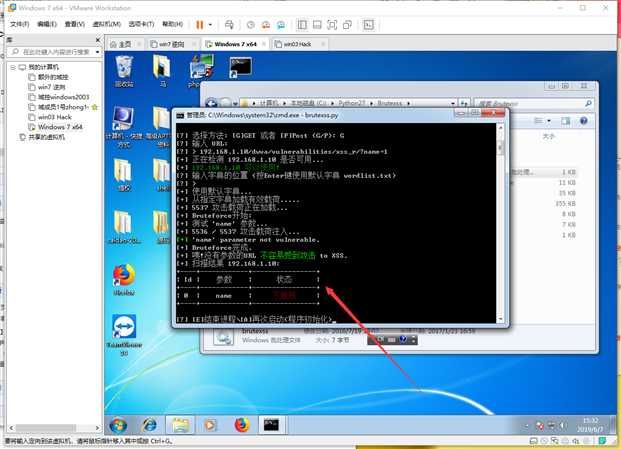The image size is (621, 449).
Task: Open Internet Explorer from the taskbar
Action: pyautogui.click(x=149, y=426)
